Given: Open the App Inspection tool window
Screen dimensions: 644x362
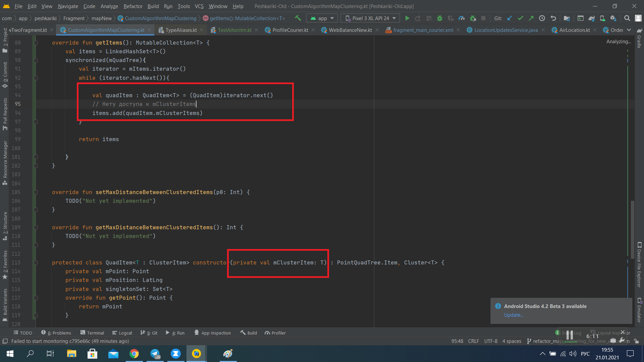Looking at the screenshot, I should [x=213, y=333].
